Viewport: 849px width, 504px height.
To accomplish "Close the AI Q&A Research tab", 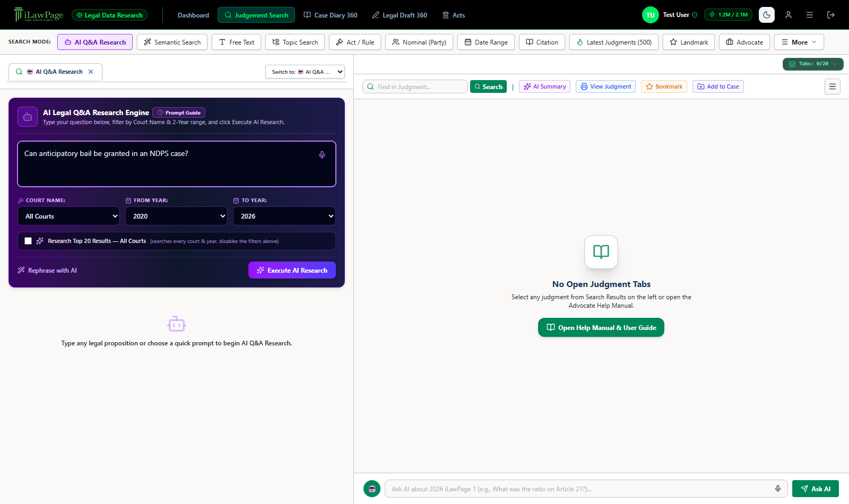I will (91, 72).
